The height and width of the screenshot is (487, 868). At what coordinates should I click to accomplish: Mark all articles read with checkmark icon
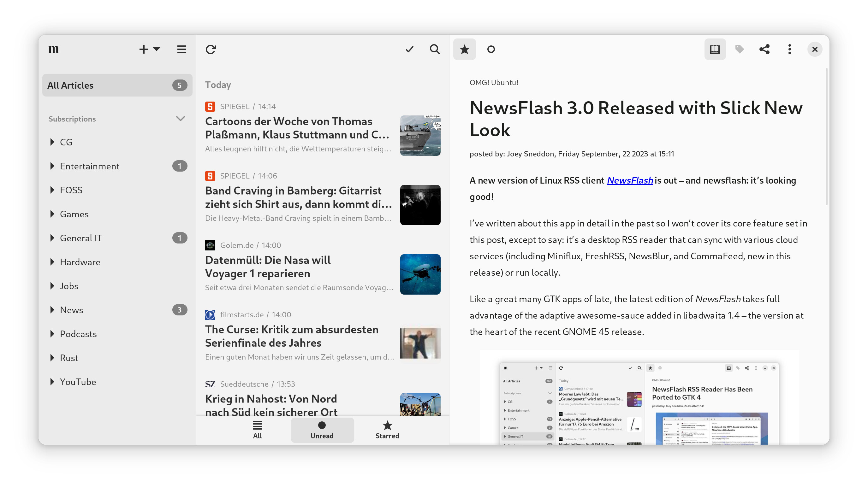click(409, 50)
